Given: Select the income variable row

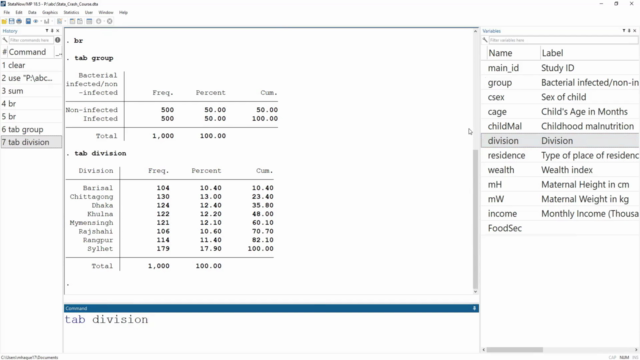Looking at the screenshot, I should 560,213.
